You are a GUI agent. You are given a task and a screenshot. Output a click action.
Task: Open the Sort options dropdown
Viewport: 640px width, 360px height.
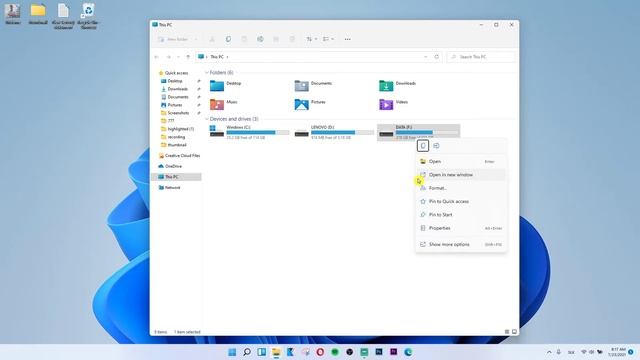pos(311,39)
